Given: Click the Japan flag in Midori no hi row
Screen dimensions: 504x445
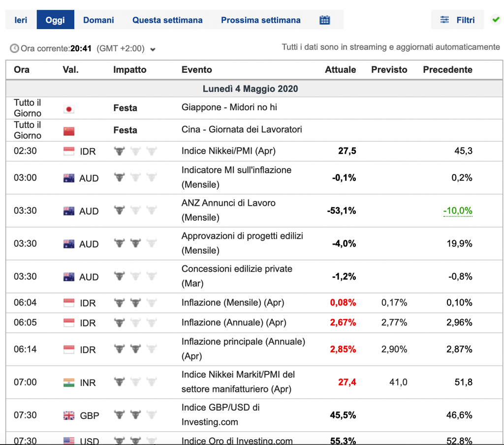Looking at the screenshot, I should [69, 109].
